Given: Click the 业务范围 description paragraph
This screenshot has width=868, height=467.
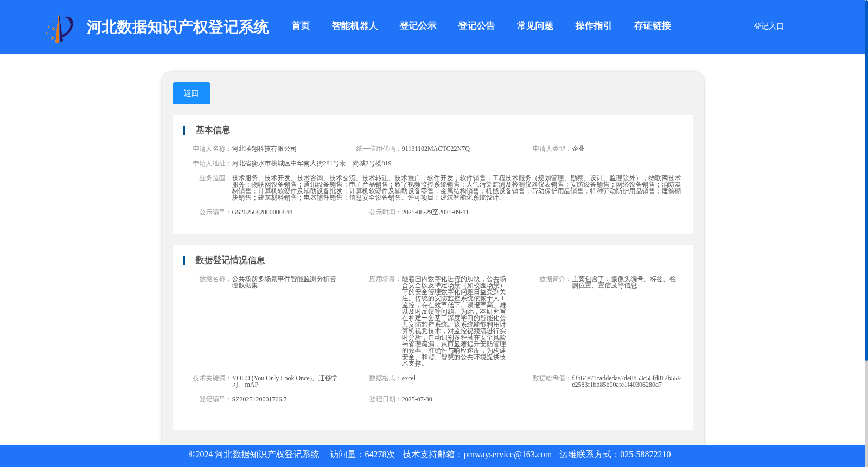Looking at the screenshot, I should point(456,188).
